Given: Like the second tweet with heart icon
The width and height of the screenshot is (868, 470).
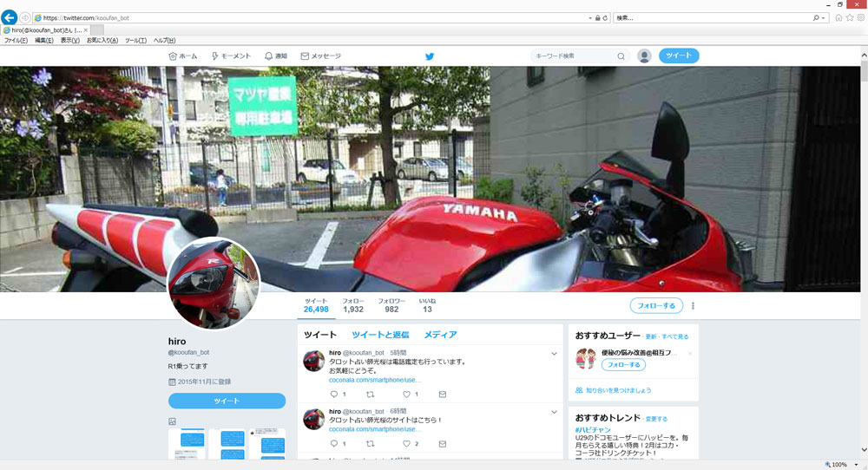Looking at the screenshot, I should click(x=406, y=444).
